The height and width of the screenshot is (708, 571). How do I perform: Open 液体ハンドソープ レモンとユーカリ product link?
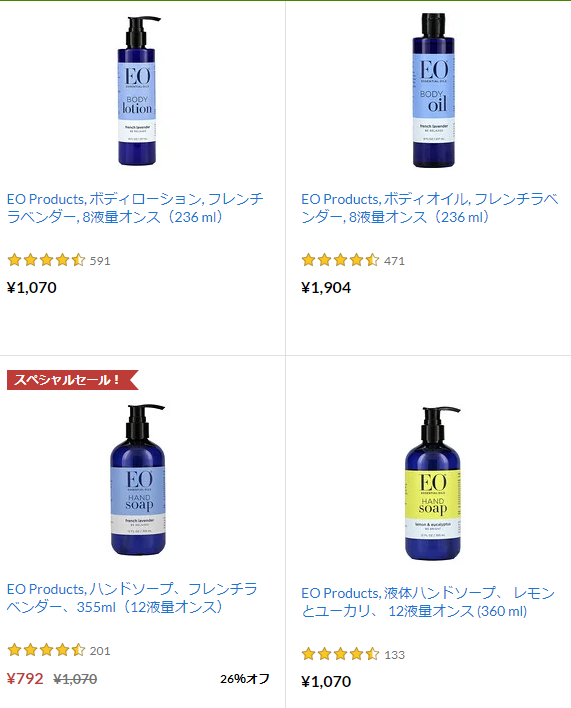[x=428, y=602]
